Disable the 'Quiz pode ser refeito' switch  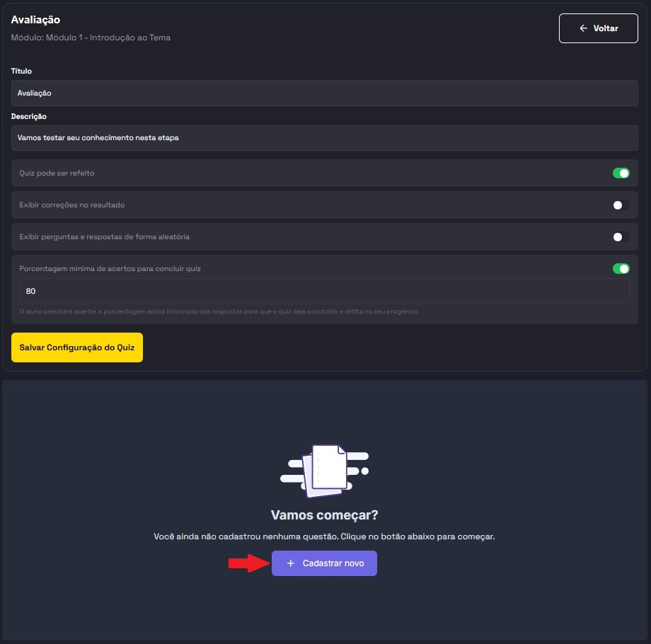click(x=621, y=173)
